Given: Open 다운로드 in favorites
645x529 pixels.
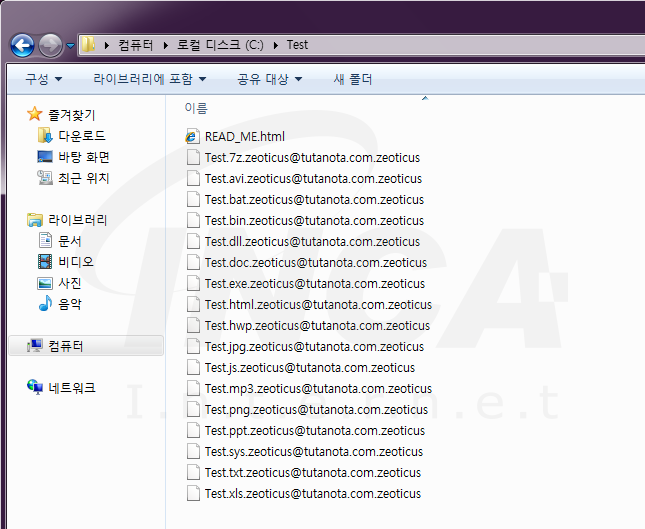Looking at the screenshot, I should [x=82, y=136].
